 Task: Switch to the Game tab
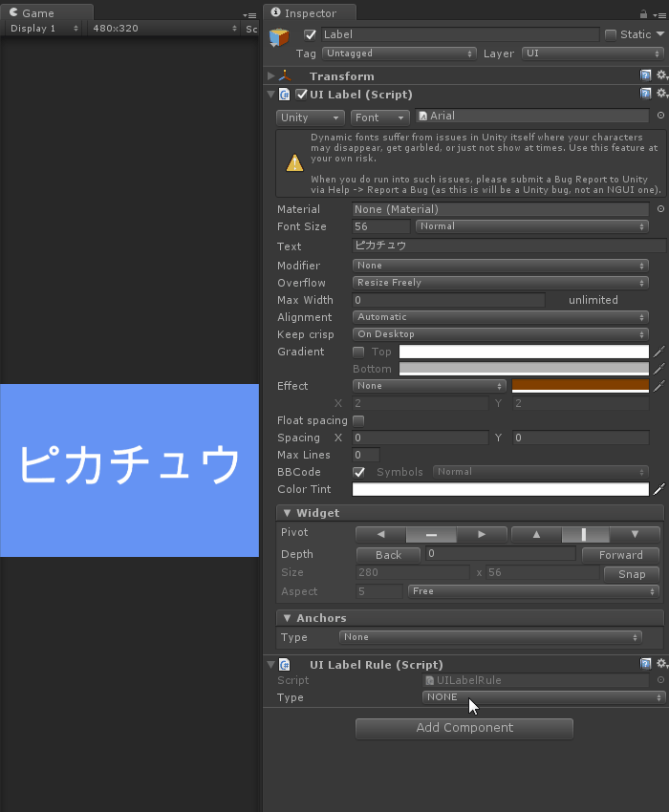(x=47, y=13)
